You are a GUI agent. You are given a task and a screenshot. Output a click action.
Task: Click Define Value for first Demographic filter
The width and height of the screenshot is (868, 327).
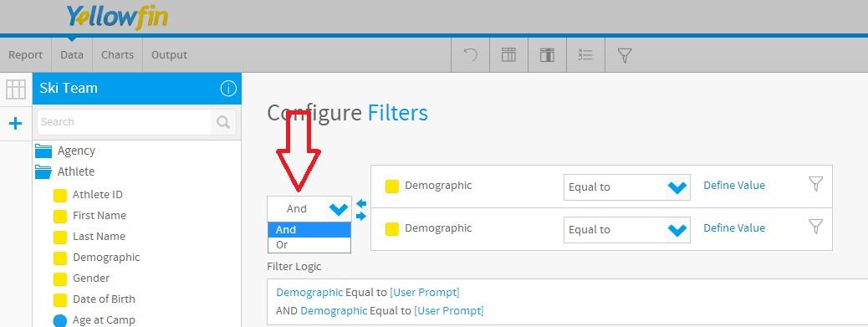point(734,186)
